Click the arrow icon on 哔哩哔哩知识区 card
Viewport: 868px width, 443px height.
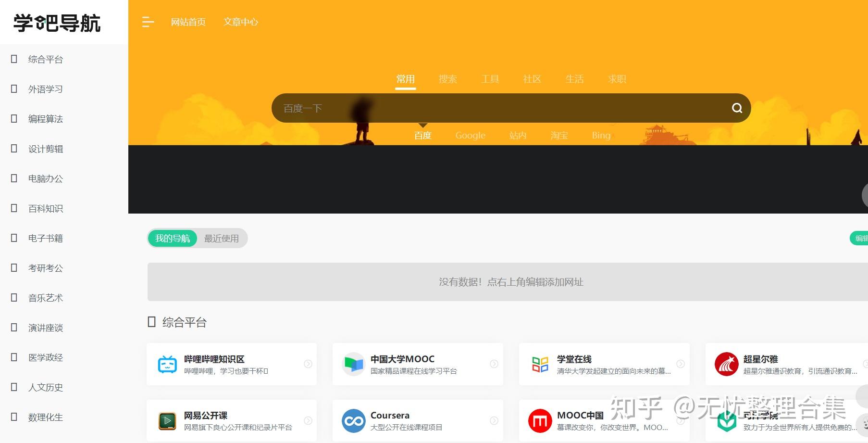coord(308,364)
